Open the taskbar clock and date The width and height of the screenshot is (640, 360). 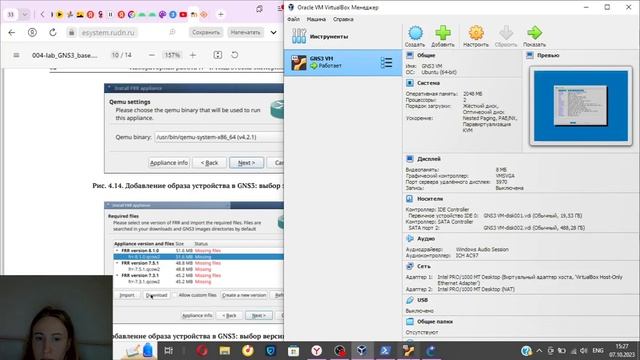pyautogui.click(x=622, y=350)
